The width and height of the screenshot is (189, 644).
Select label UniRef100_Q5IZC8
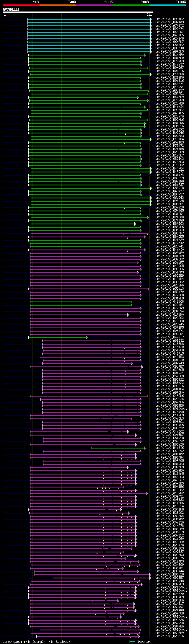point(170,350)
